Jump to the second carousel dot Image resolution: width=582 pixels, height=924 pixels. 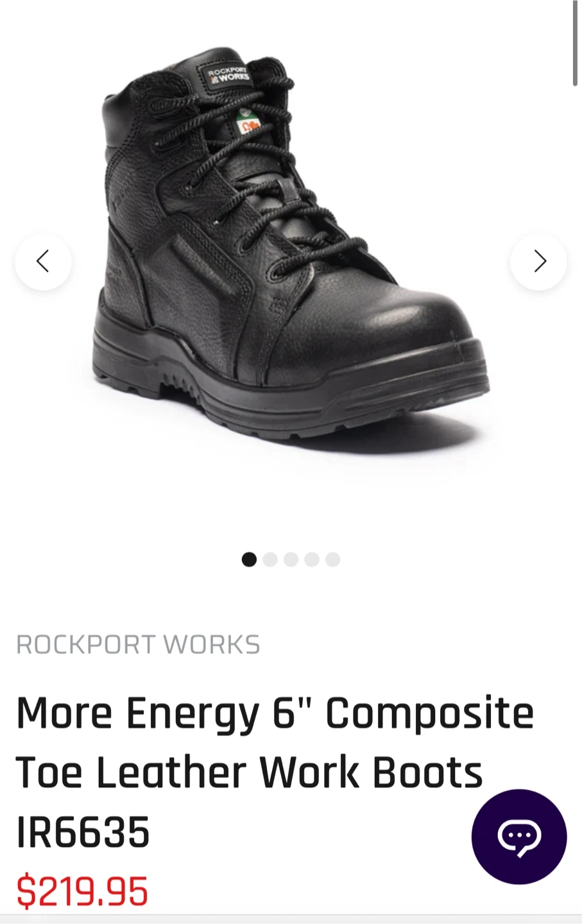click(x=270, y=560)
